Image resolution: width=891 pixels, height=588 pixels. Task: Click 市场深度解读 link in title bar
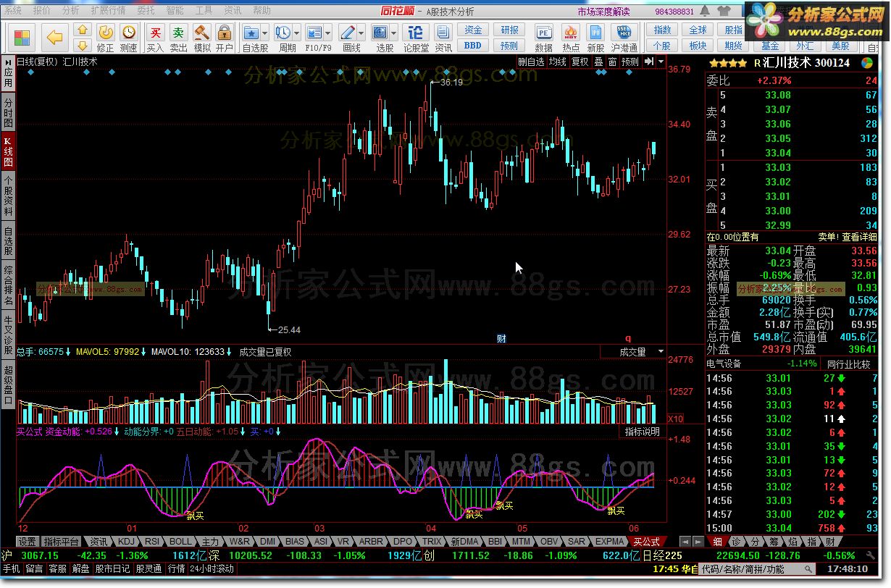[x=604, y=11]
